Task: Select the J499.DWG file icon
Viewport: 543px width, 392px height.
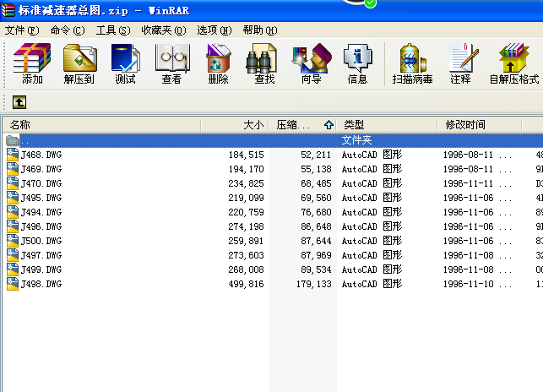Action: pyautogui.click(x=13, y=269)
